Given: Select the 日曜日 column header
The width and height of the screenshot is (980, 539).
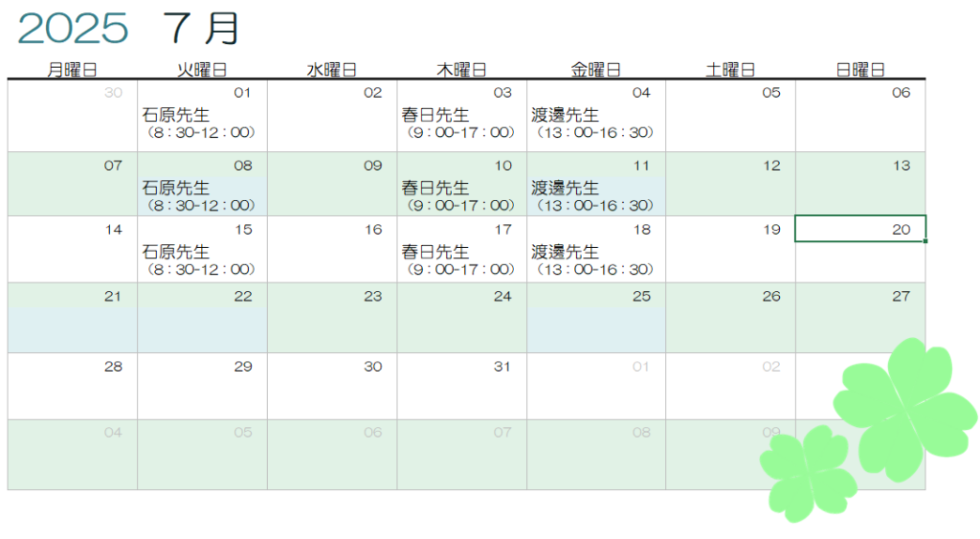Looking at the screenshot, I should point(860,70).
